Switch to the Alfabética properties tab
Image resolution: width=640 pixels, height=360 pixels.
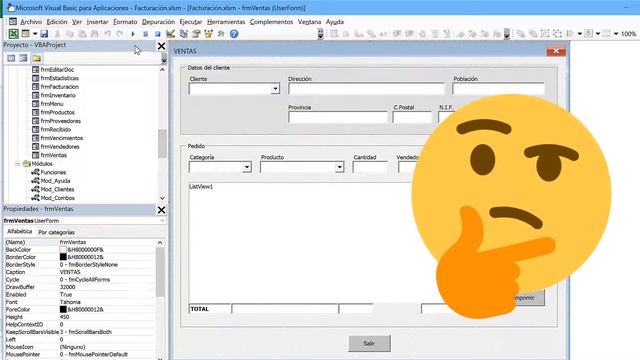click(x=20, y=231)
